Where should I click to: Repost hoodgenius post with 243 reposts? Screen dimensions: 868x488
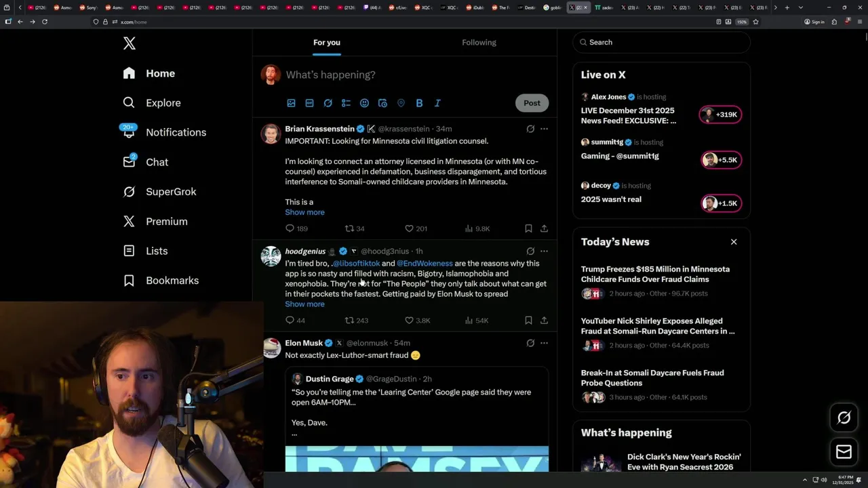coord(357,321)
